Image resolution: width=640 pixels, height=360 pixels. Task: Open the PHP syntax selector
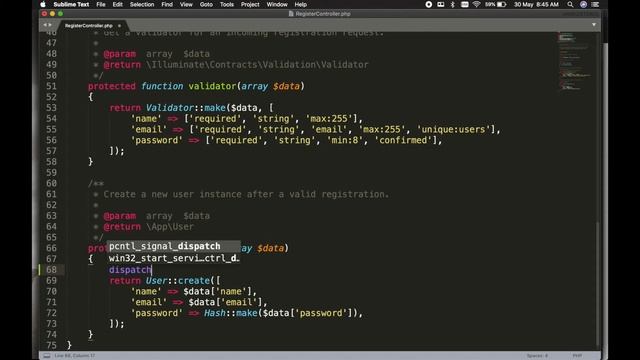(577, 356)
